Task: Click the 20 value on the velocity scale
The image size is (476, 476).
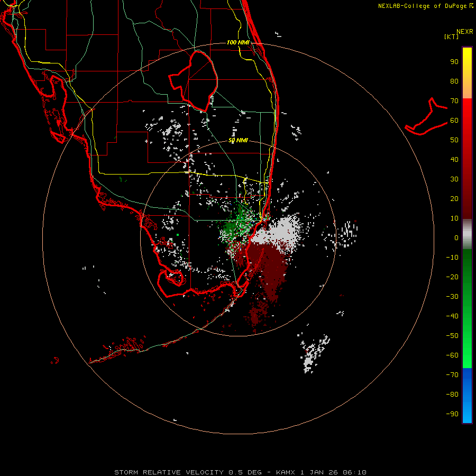Action: pos(454,199)
